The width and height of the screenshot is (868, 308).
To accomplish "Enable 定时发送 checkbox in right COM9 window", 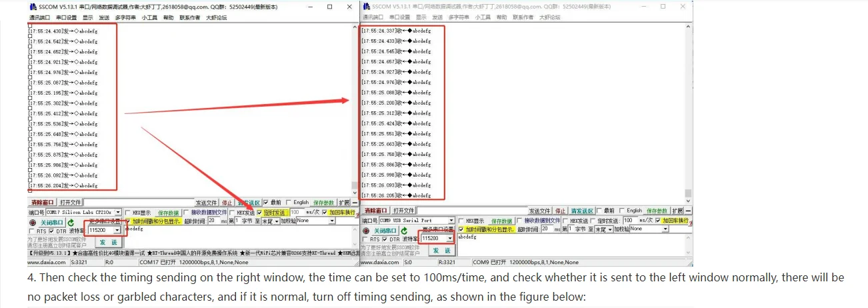I will point(593,221).
